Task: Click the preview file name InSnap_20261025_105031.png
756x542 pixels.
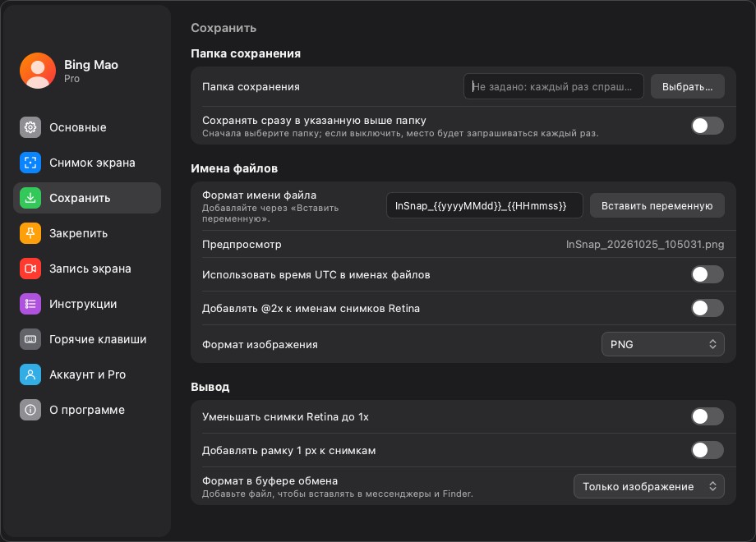Action: 645,244
